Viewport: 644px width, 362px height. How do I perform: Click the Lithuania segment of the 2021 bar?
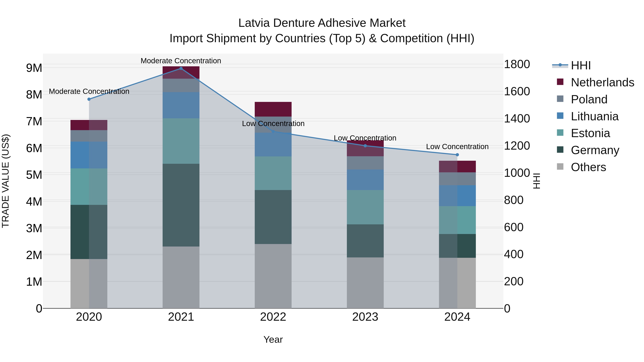click(x=181, y=105)
